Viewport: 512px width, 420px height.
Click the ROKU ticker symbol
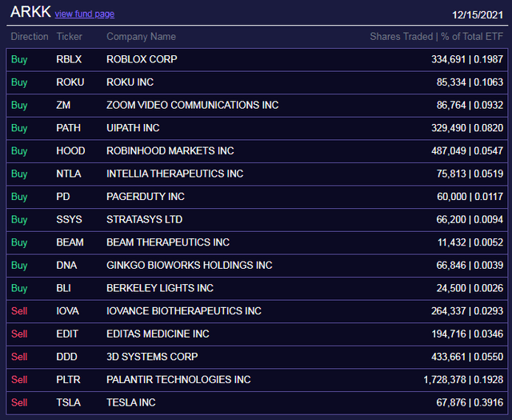pyautogui.click(x=70, y=82)
